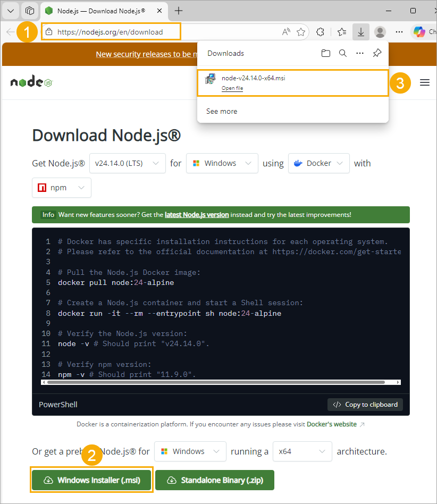
Task: Click scrollbar left arrow in code block
Action: tap(43, 382)
